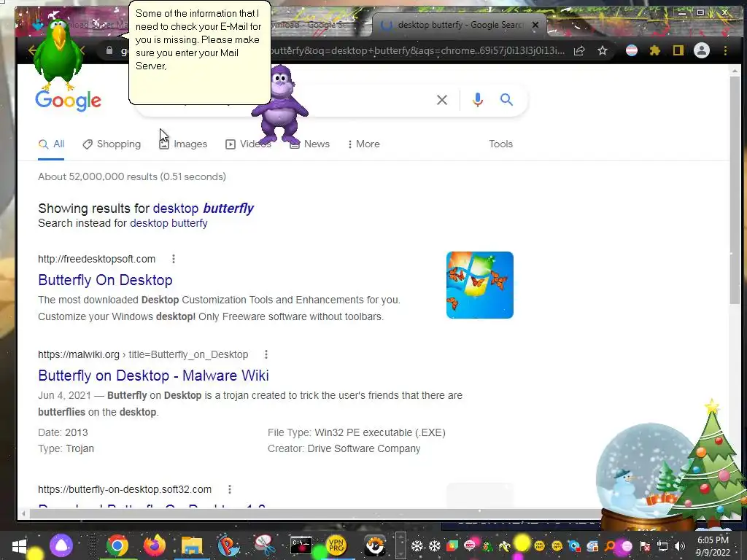
Task: Switch to the Shopping results tab
Action: (x=112, y=144)
